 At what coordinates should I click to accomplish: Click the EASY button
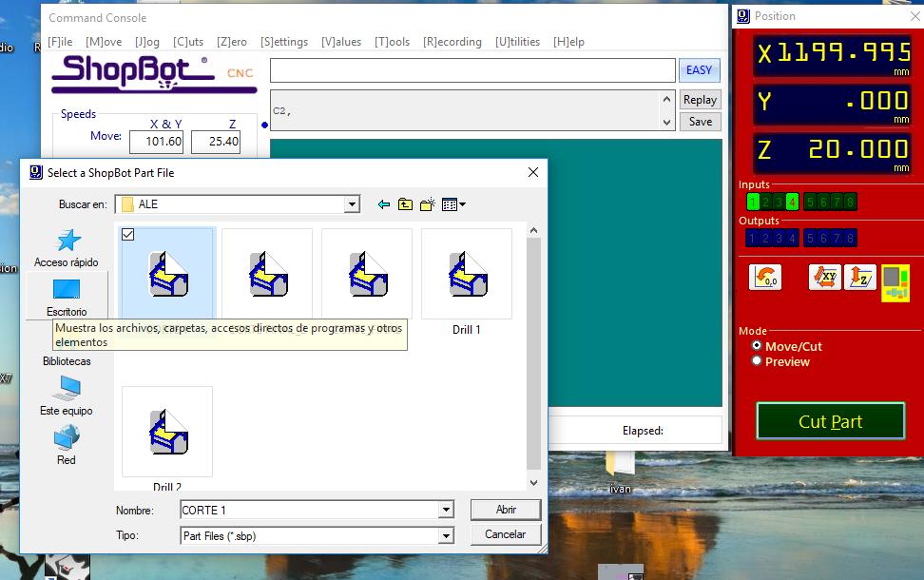[x=700, y=70]
